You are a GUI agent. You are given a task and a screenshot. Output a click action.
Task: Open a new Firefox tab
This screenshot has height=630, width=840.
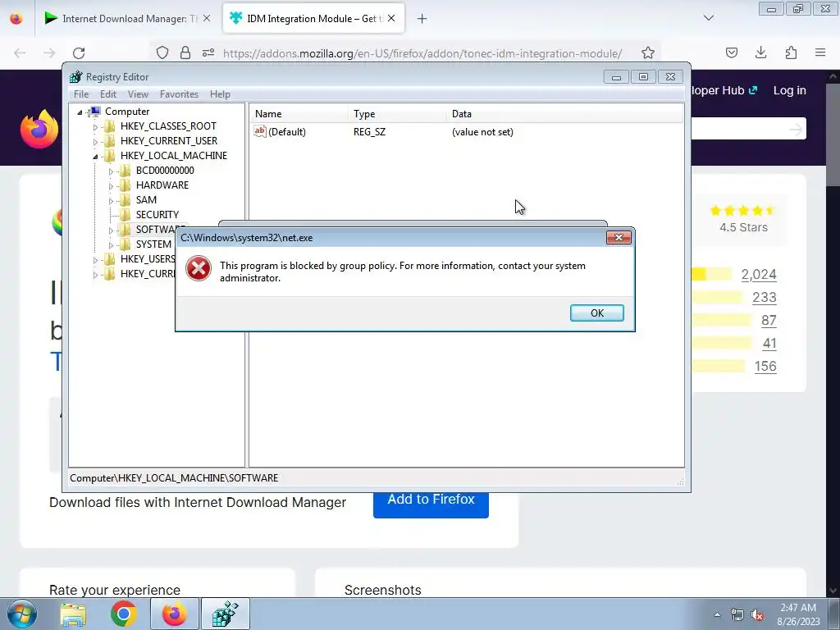pyautogui.click(x=422, y=19)
